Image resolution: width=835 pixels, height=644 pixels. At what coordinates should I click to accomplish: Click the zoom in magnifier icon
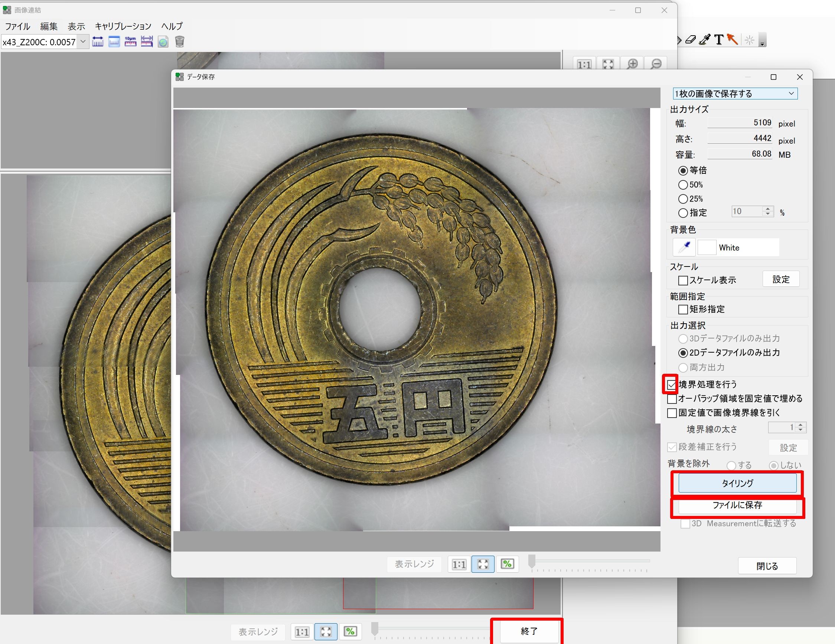(632, 64)
